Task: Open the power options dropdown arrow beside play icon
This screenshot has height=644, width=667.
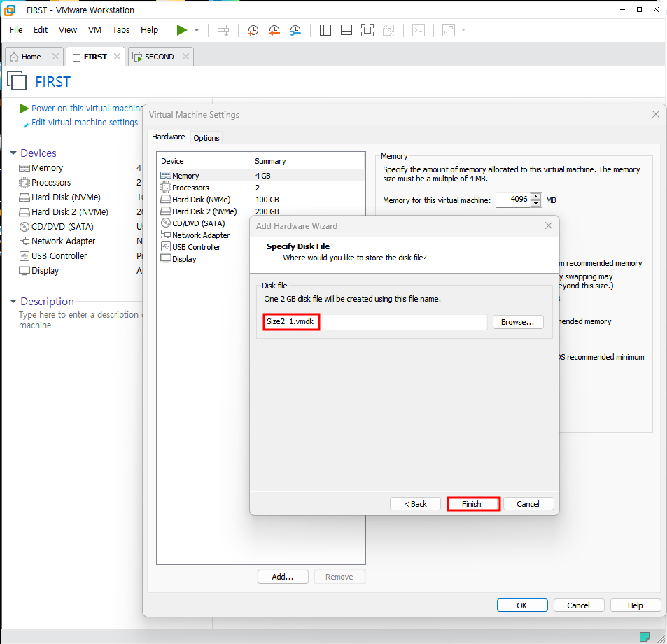Action: (x=197, y=30)
